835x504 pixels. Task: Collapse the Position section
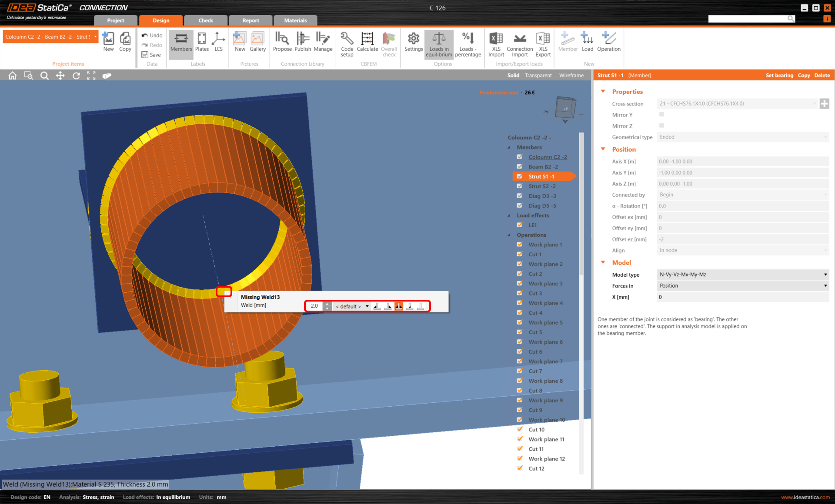click(603, 149)
